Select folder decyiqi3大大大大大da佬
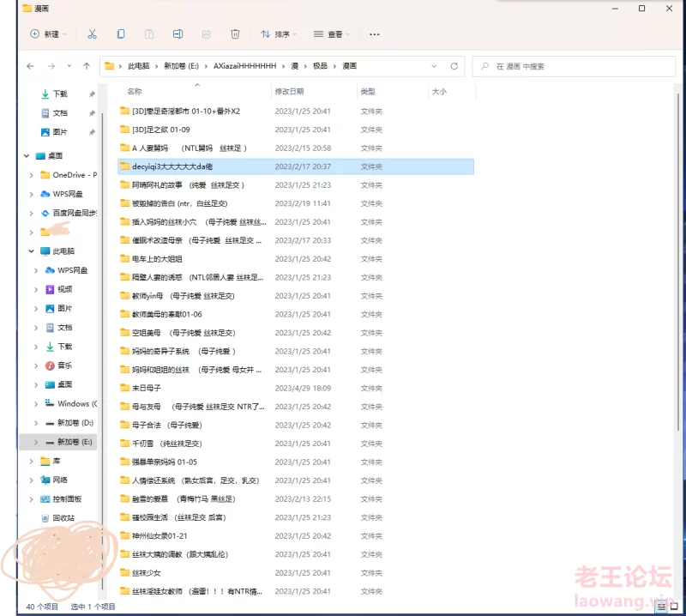The image size is (686, 616). 296,166
